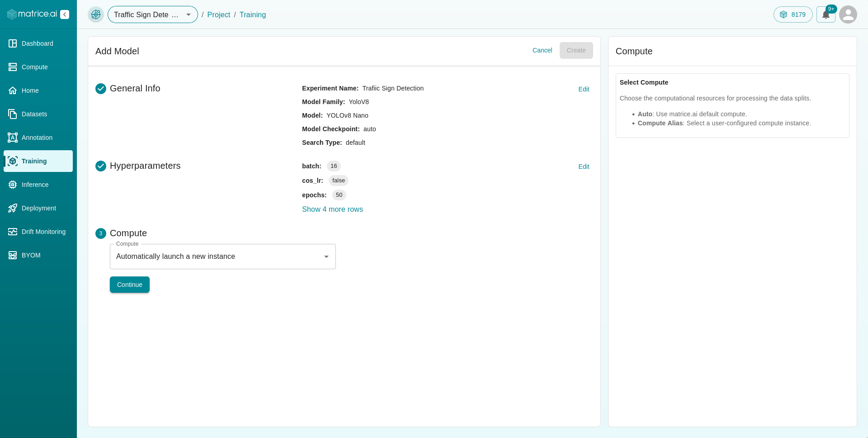
Task: Click the matrice.ai logo
Action: point(32,14)
